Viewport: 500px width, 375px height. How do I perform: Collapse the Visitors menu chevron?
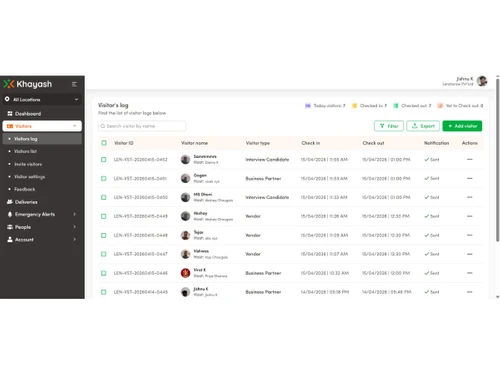[74, 126]
